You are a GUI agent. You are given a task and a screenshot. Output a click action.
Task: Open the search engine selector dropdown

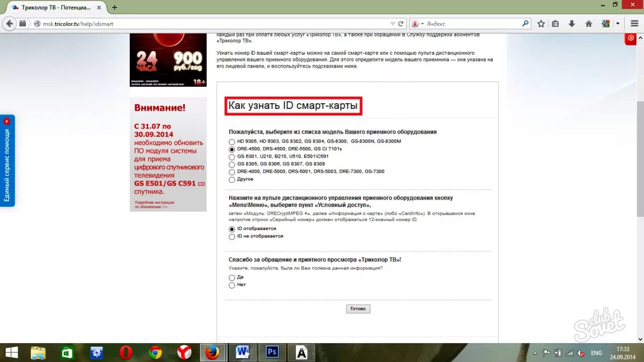click(x=418, y=24)
